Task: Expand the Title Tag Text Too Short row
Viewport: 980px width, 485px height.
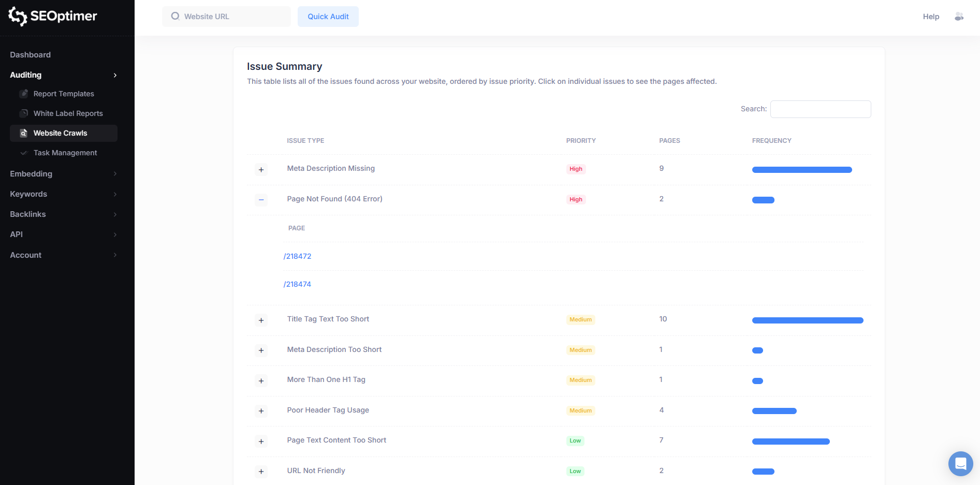Action: (x=261, y=320)
